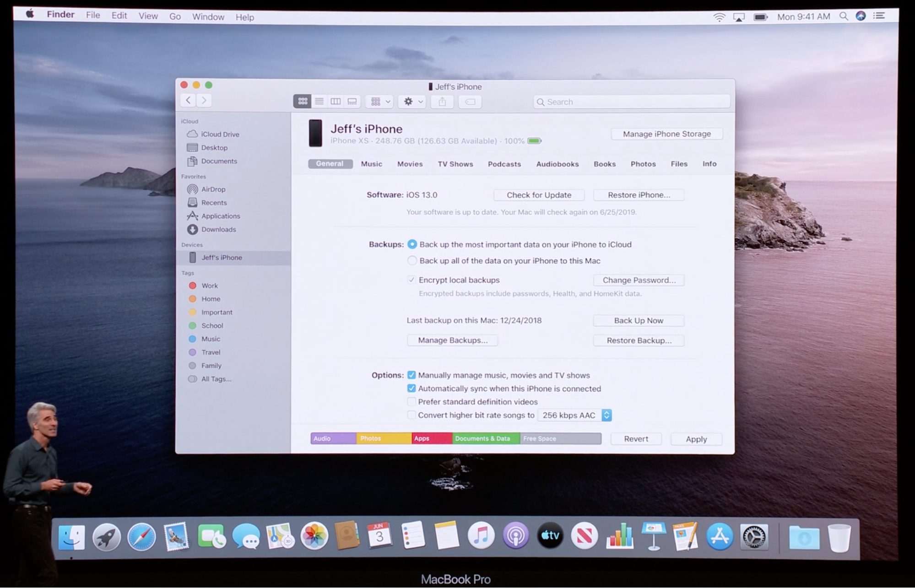Toggle Encrypt local backups checkbox
The height and width of the screenshot is (588, 915).
[411, 280]
